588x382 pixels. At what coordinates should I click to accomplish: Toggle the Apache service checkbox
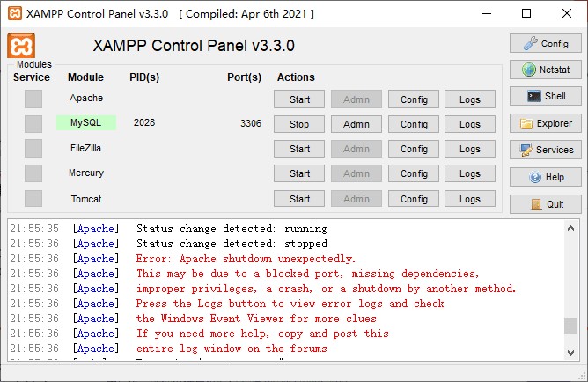33,99
